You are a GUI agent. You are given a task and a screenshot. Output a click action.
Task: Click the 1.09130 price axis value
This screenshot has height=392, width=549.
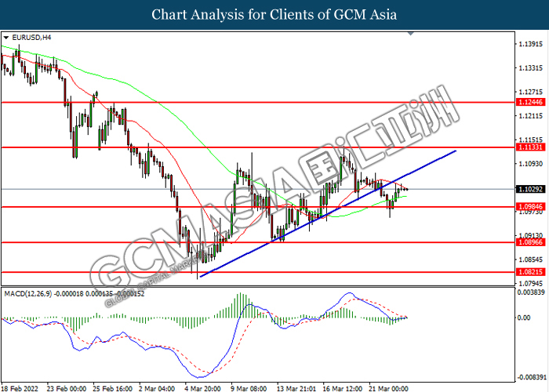point(531,235)
